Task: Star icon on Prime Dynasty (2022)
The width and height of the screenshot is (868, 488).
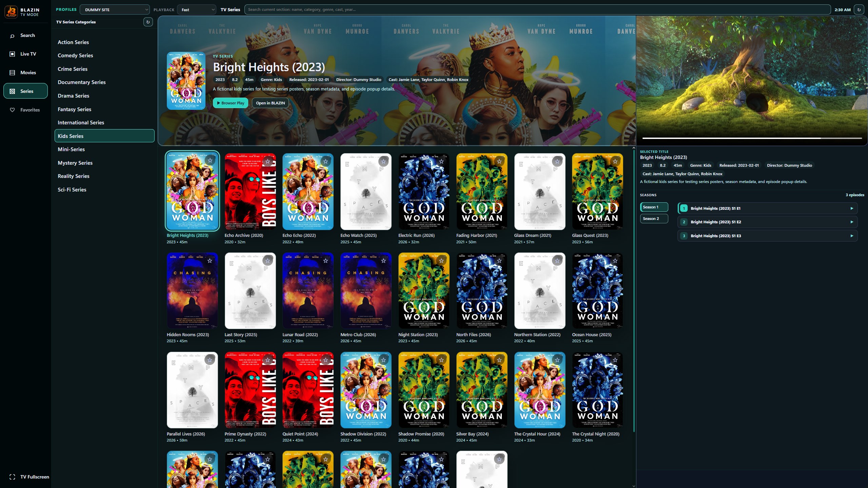Action: point(268,360)
